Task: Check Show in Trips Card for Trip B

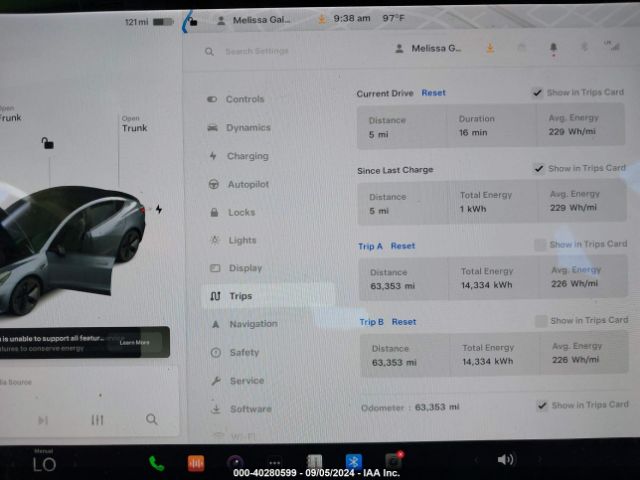Action: click(x=541, y=321)
